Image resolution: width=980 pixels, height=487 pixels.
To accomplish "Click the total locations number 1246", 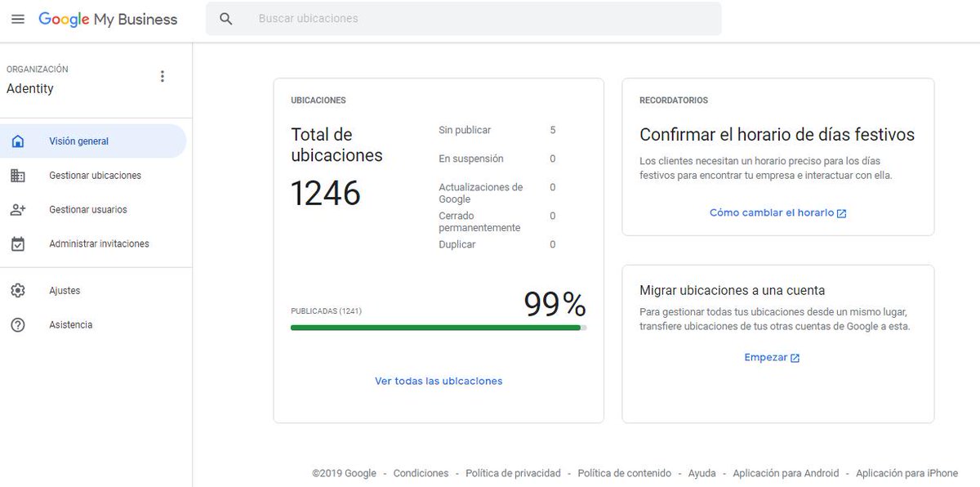I will click(x=326, y=193).
